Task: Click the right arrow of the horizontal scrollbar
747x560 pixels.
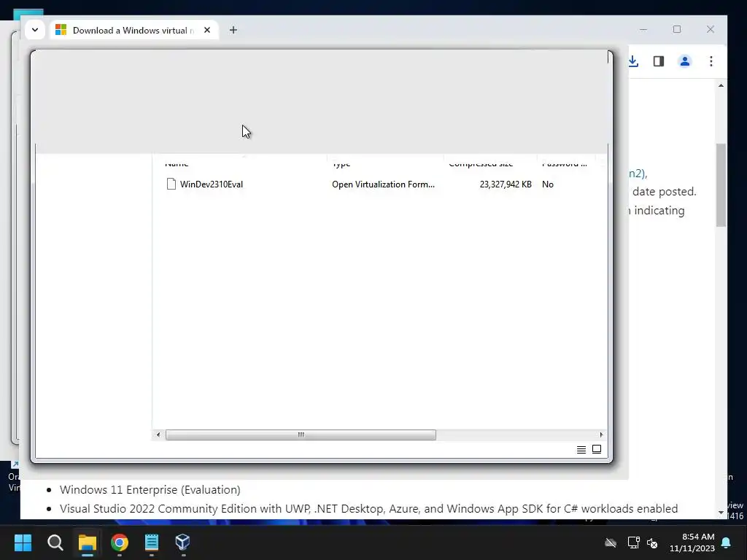Action: click(x=601, y=435)
